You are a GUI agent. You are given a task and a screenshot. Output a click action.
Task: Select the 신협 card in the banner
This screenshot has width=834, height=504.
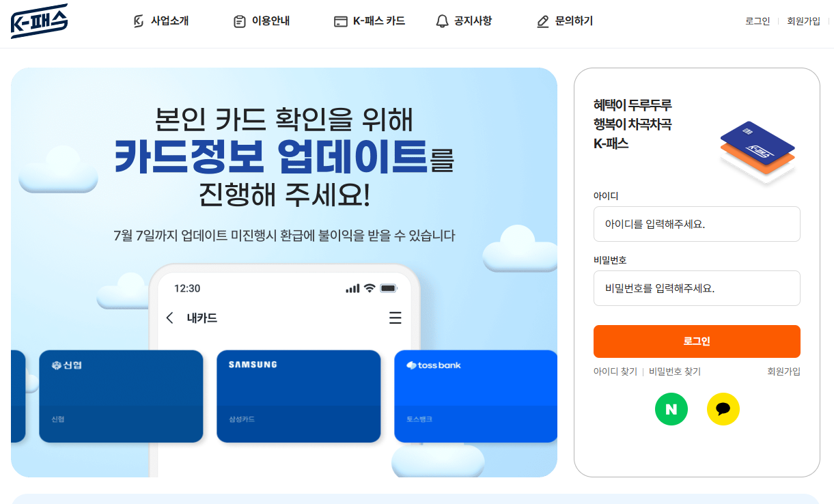pyautogui.click(x=121, y=396)
